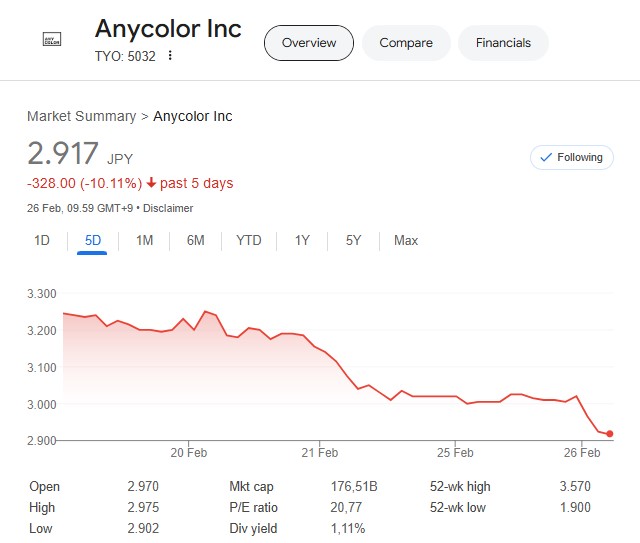Select the Overview tab
This screenshot has width=640, height=543.
[x=309, y=43]
